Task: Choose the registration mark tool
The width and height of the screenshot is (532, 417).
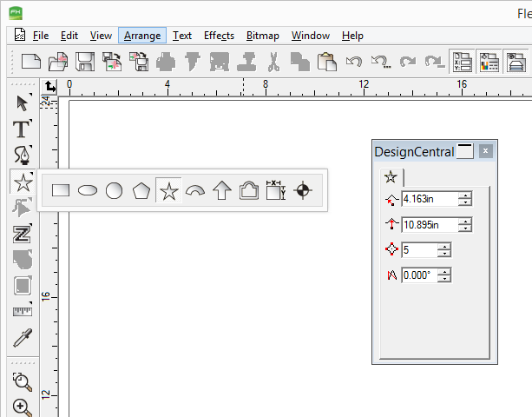Action: click(x=302, y=191)
